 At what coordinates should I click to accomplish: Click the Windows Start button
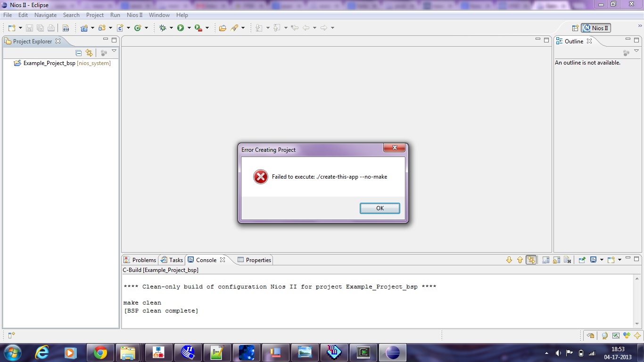[x=12, y=353]
